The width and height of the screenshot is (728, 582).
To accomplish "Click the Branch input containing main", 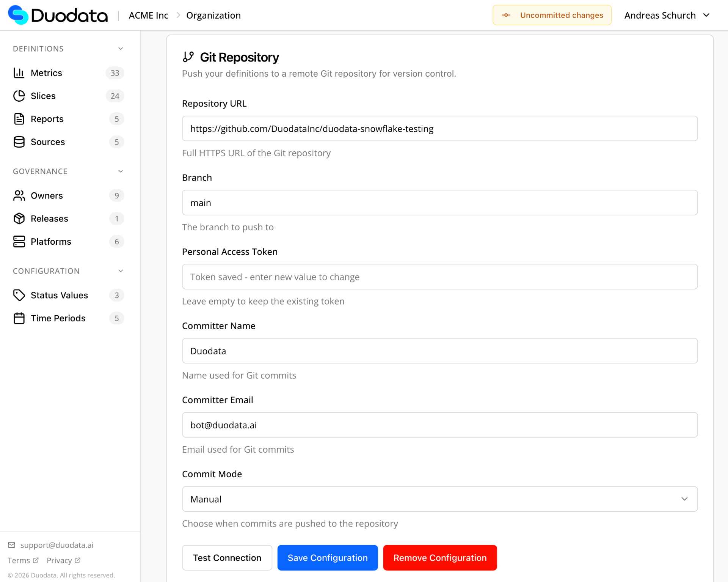I will click(x=439, y=202).
